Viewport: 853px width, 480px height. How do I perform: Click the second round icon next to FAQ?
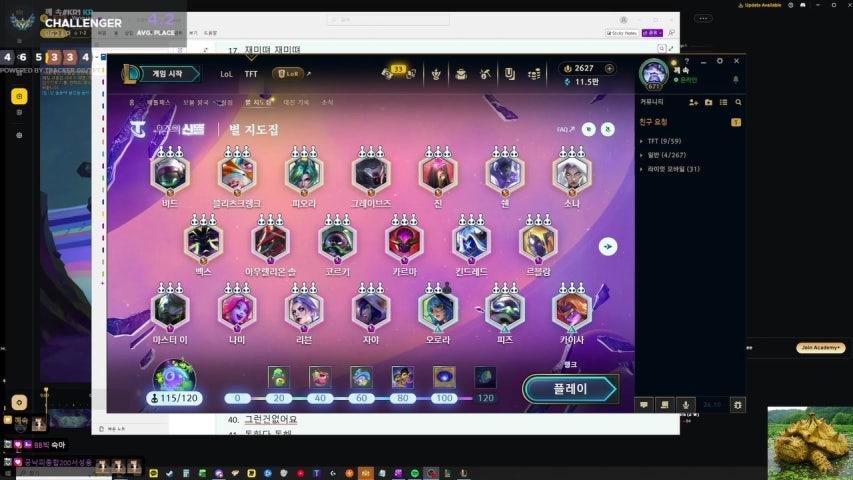(x=608, y=129)
